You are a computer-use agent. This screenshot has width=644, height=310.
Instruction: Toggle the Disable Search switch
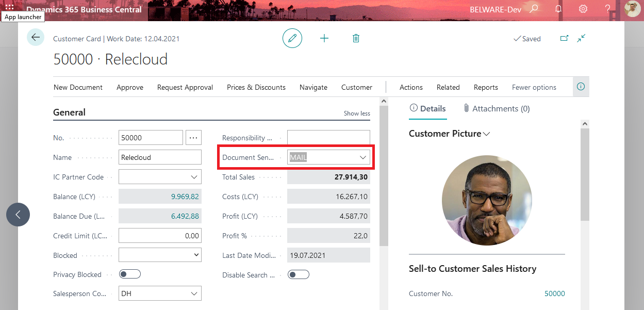[x=299, y=274]
